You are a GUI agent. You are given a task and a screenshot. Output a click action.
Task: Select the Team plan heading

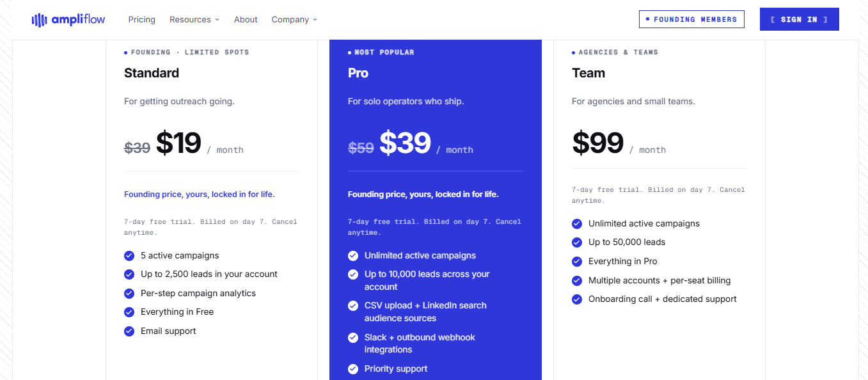pyautogui.click(x=588, y=73)
